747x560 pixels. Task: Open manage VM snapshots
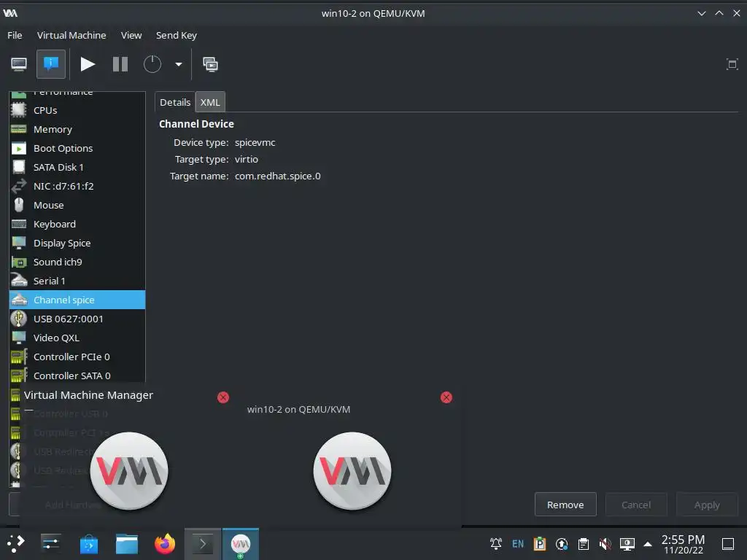(x=210, y=64)
